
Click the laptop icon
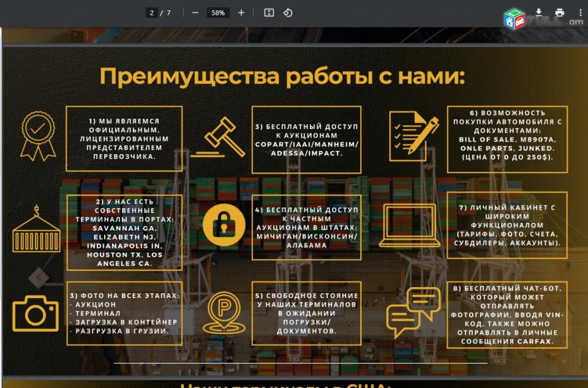(410, 225)
